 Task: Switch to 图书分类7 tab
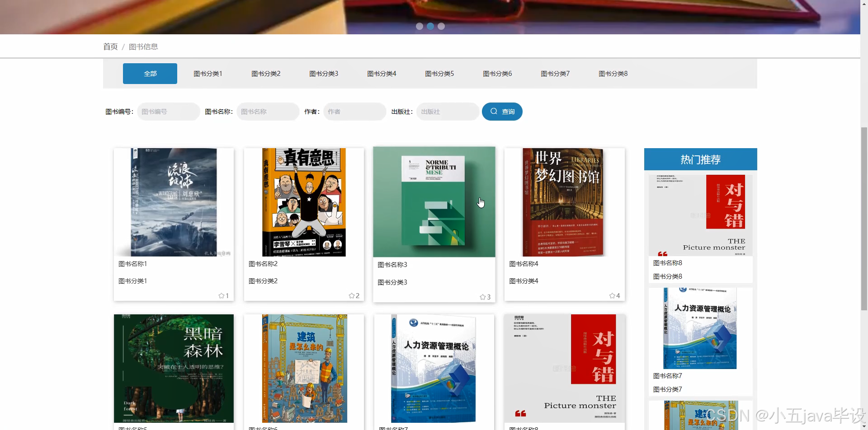click(x=555, y=74)
